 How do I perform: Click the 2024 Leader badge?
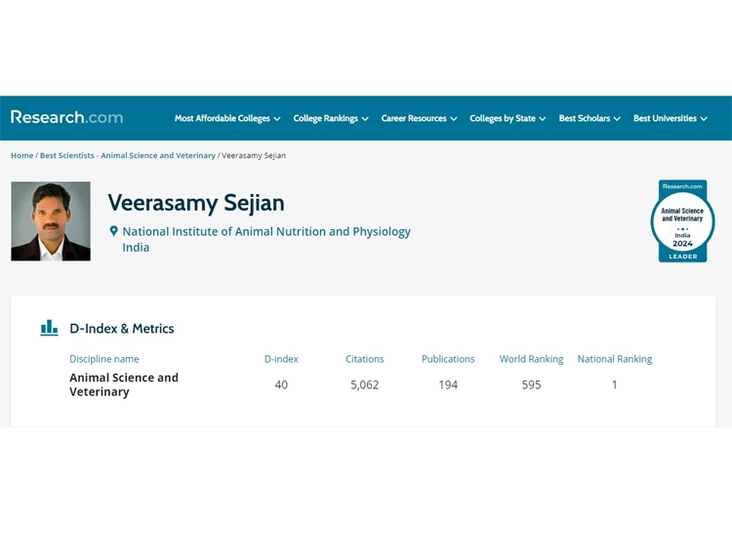(682, 221)
